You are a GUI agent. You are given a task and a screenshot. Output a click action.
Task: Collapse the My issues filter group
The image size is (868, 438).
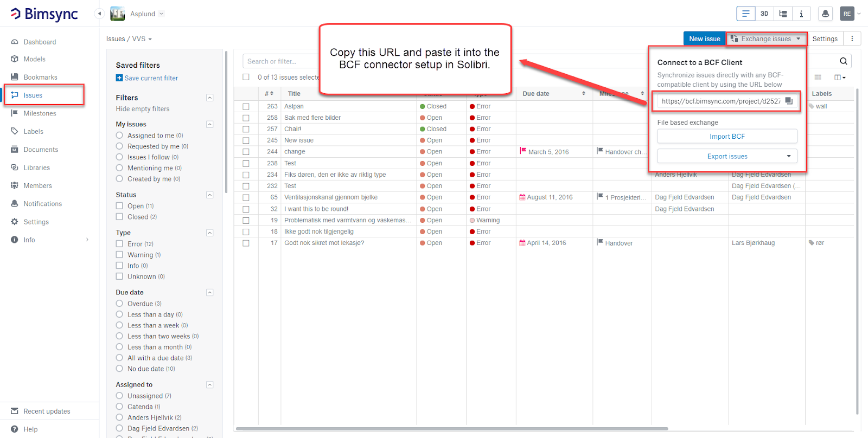210,124
